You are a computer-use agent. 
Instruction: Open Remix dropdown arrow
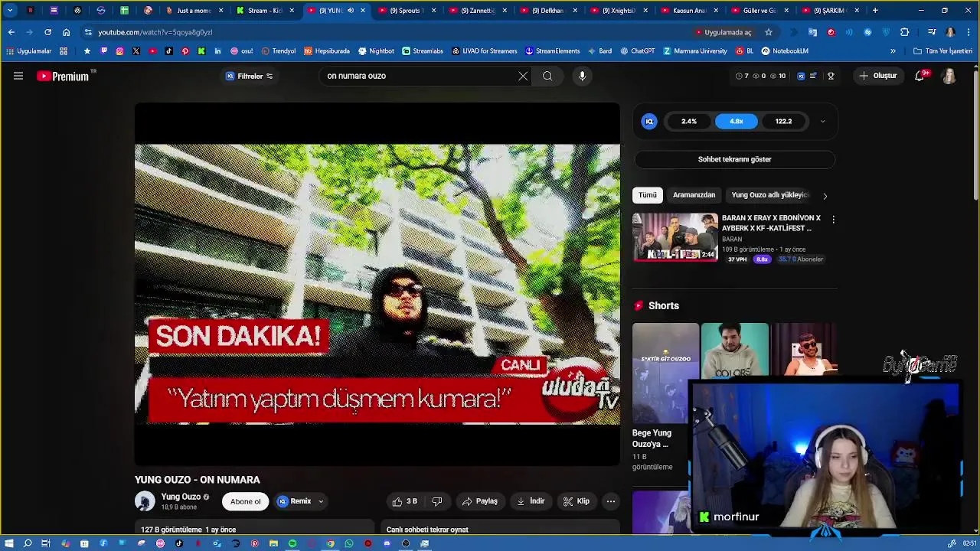click(x=321, y=501)
